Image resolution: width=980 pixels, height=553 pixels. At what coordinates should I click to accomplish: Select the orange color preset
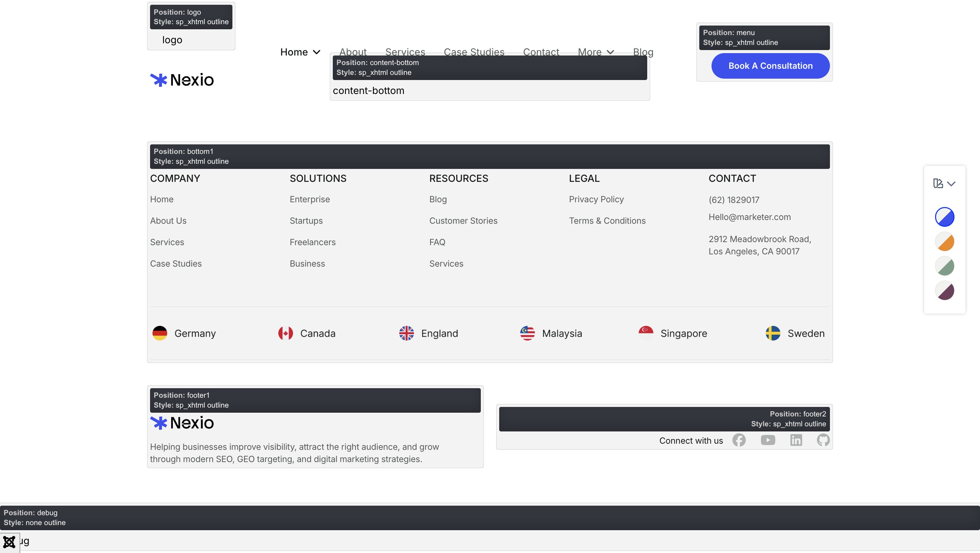(x=944, y=242)
